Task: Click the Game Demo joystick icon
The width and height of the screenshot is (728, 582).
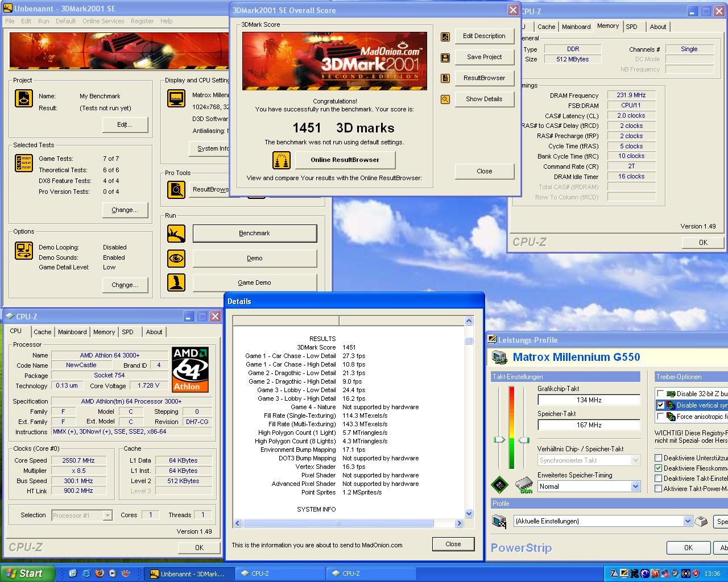Action: pyautogui.click(x=176, y=282)
